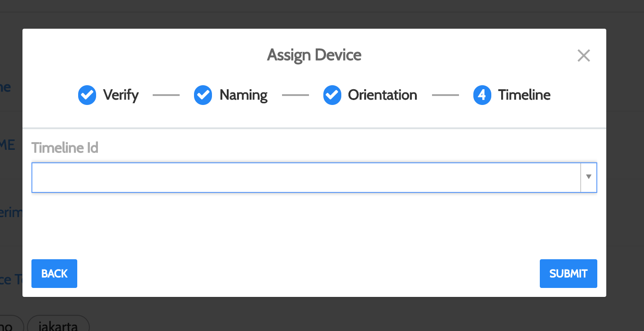Screen dimensions: 644x331
Task: Select the Orientation step label
Action: tap(383, 95)
